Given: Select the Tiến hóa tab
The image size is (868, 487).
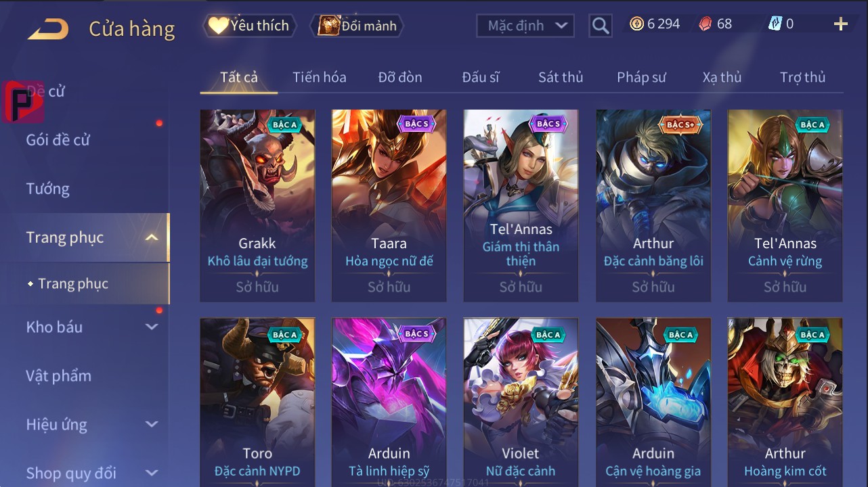Looking at the screenshot, I should click(320, 77).
